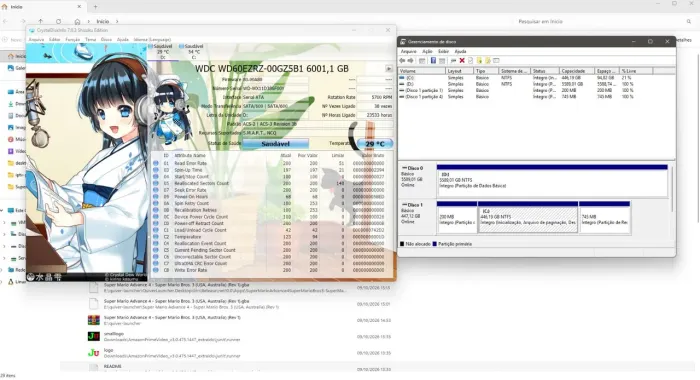Open Idioma (Language) menu in CrystalDiskInfo
Screen dimensions: 700x380
(x=152, y=39)
